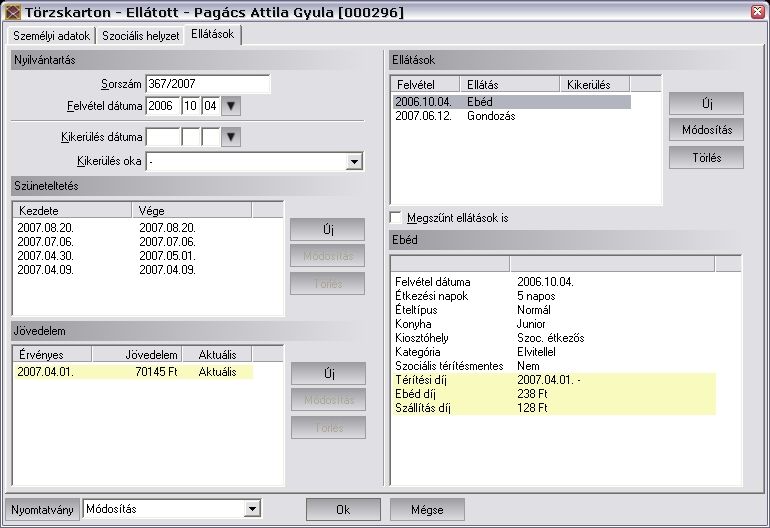Enable the Megszűnt ellátások is checkbox
This screenshot has height=528, width=770.
tap(397, 217)
